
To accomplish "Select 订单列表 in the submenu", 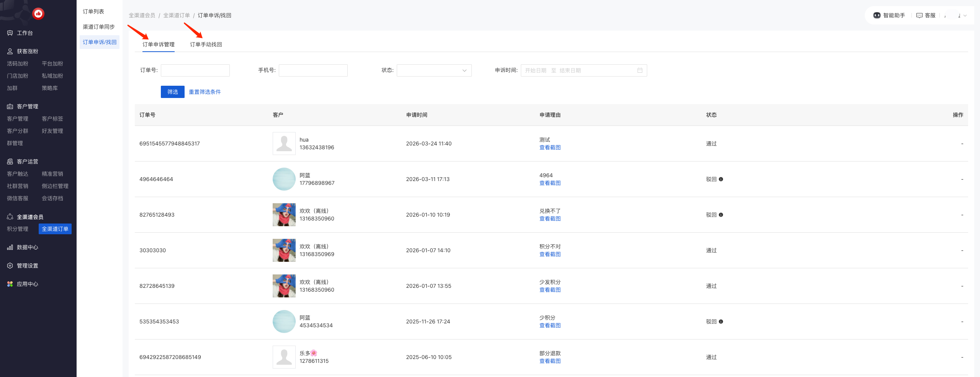I will coord(93,11).
